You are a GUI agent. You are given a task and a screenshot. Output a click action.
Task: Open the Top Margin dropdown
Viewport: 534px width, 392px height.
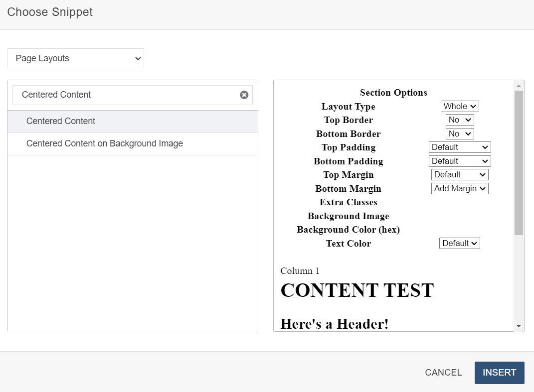point(459,174)
